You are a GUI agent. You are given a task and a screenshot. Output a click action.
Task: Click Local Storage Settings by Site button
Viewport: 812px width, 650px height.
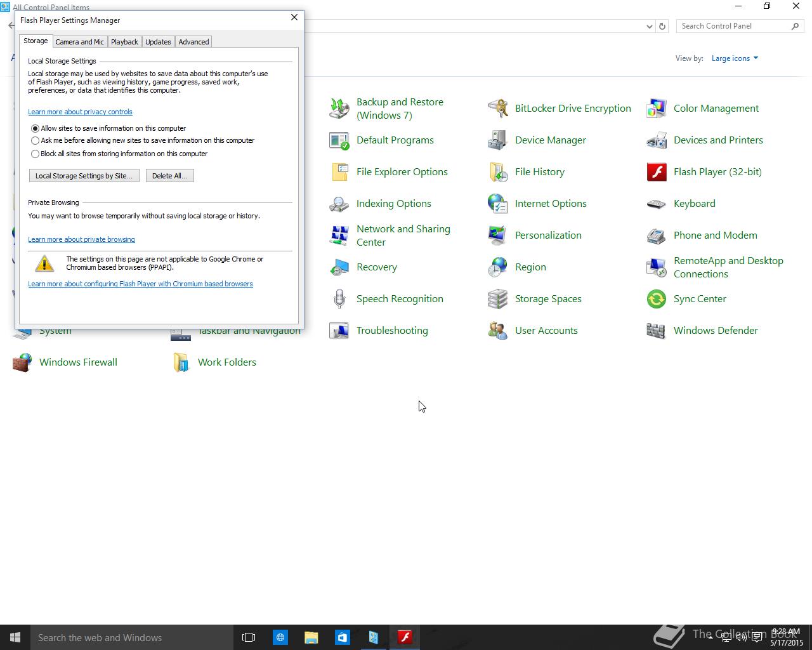tap(84, 176)
